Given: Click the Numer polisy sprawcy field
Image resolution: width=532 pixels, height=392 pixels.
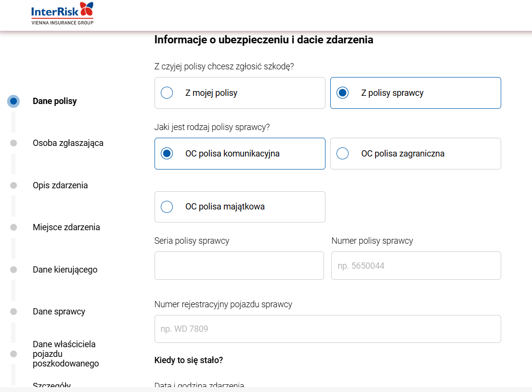Looking at the screenshot, I should pos(415,265).
